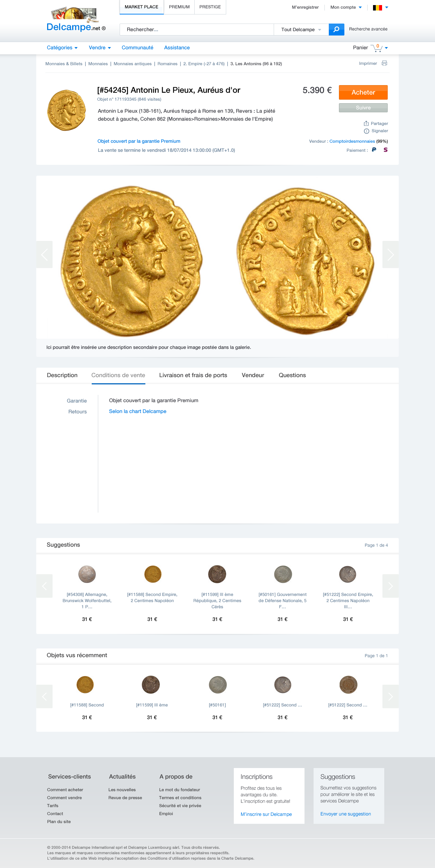Click the printer icon next to Imprimer
This screenshot has height=868, width=435.
[384, 63]
